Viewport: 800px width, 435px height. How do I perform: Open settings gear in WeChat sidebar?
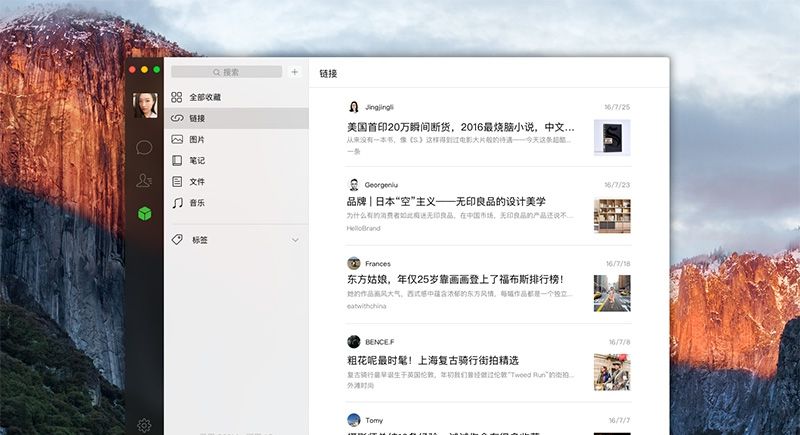(x=144, y=425)
